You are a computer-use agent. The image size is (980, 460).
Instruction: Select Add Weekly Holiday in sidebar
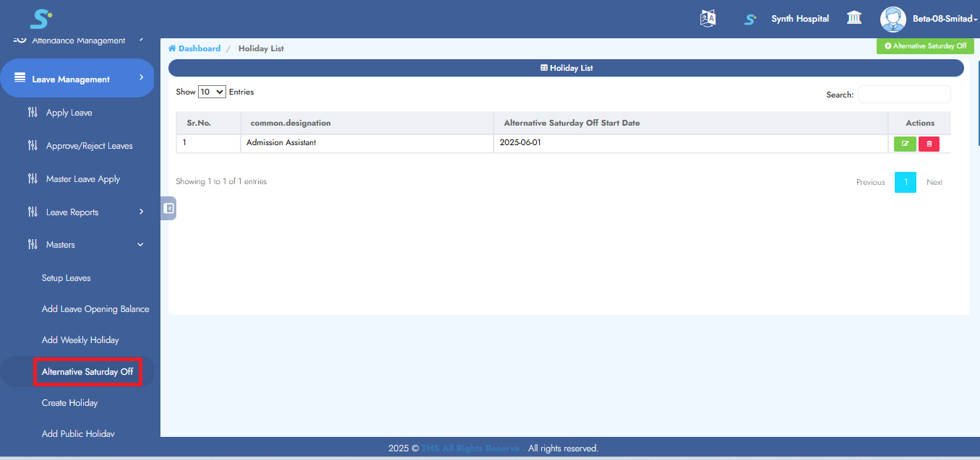pos(80,340)
